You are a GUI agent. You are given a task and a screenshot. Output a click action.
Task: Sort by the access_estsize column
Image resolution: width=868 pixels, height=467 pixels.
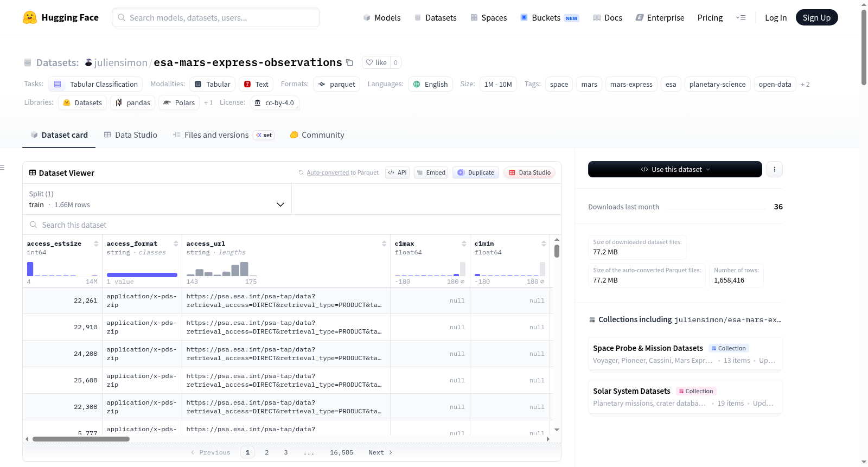(x=96, y=244)
